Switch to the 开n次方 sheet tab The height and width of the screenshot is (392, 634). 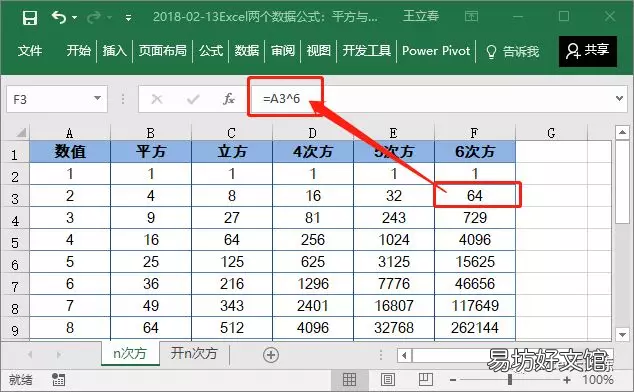tap(194, 353)
